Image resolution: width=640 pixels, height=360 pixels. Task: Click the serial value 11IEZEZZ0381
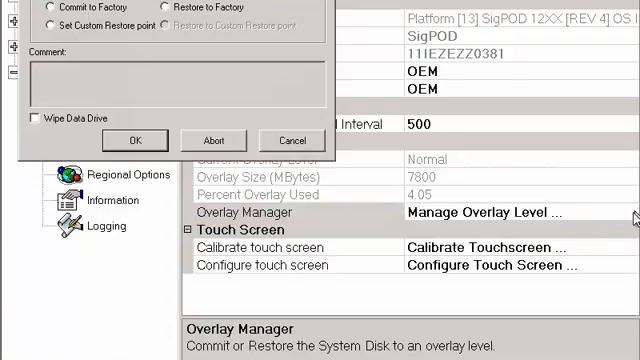(456, 54)
